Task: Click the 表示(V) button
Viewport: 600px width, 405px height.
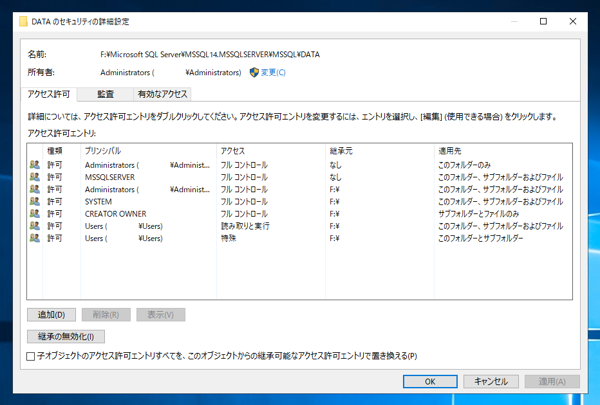Action: point(161,315)
